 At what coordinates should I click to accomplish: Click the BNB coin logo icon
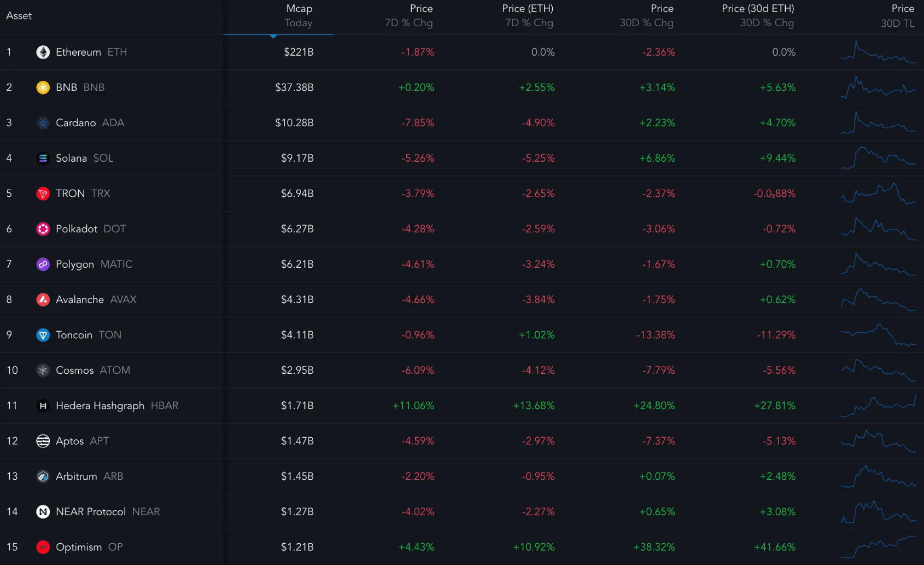43,87
